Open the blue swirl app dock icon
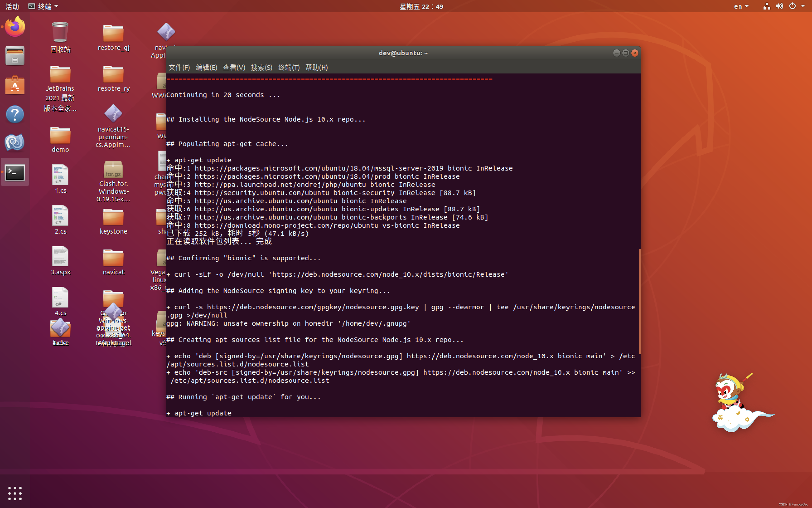This screenshot has height=508, width=812. pos(15,142)
